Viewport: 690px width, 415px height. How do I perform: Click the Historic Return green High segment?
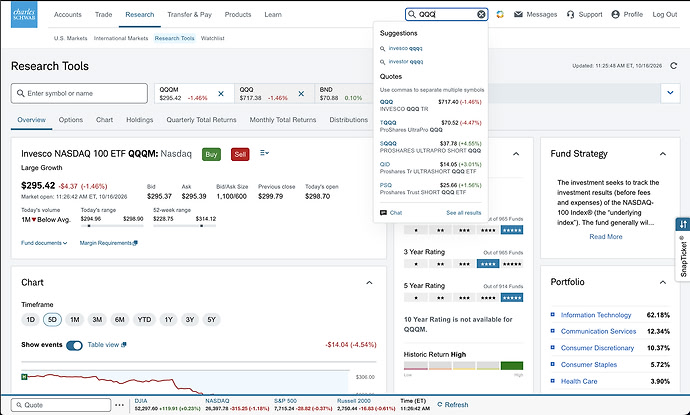tap(512, 365)
